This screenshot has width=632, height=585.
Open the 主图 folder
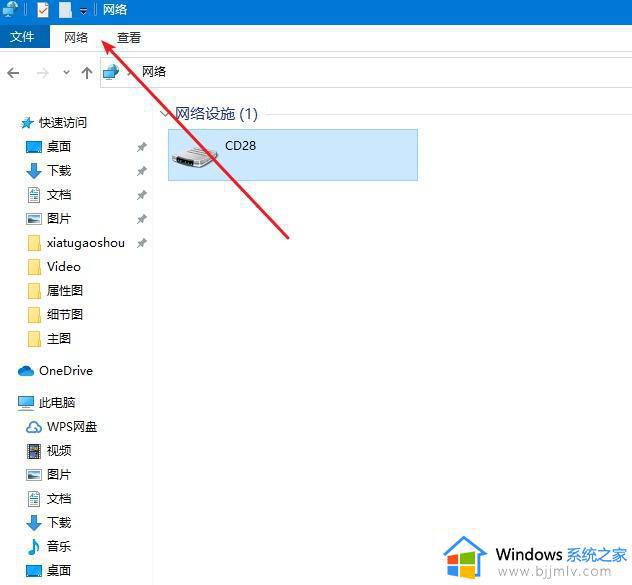59,338
